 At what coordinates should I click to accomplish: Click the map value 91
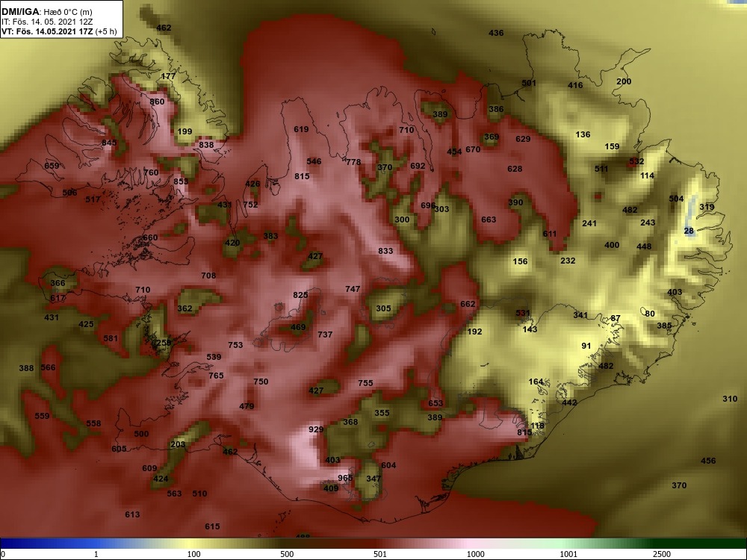pos(586,346)
